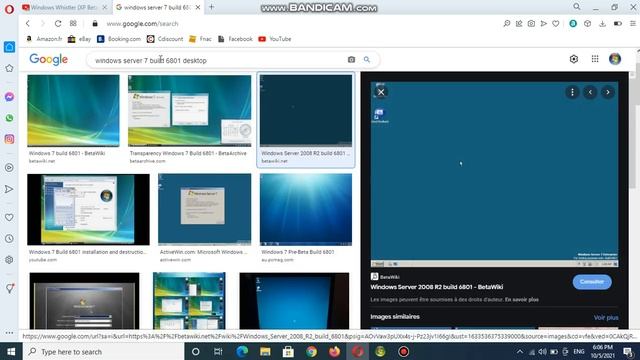Click large preview image of Server 2008 R2
640x360 pixels.
point(494,174)
